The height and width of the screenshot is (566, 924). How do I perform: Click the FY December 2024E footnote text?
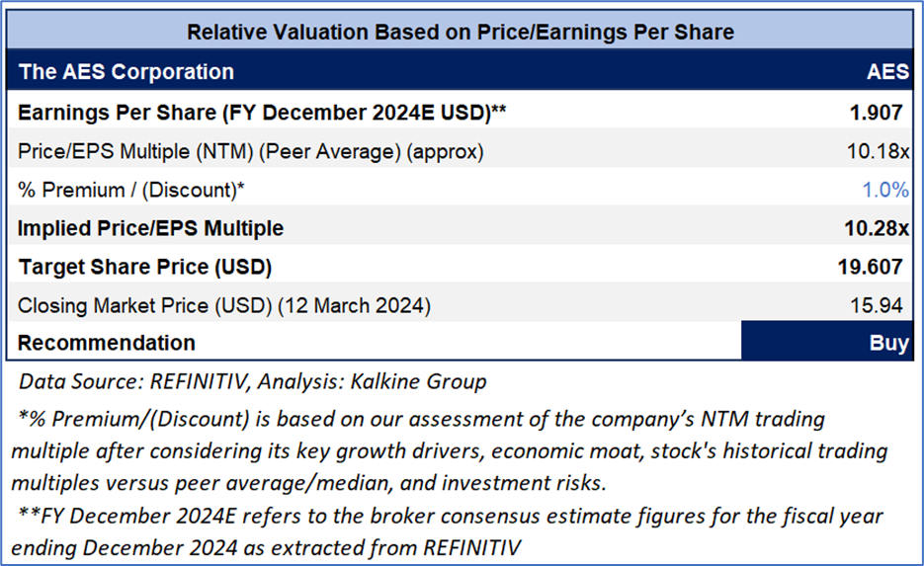(x=450, y=528)
